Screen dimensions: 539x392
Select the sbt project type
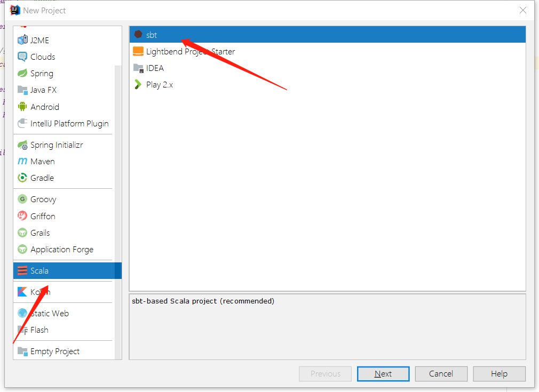[328, 34]
